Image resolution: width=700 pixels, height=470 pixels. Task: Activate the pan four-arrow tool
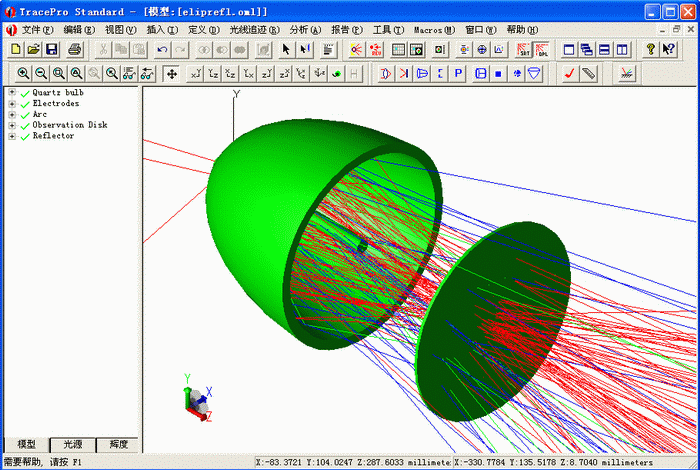pyautogui.click(x=172, y=74)
